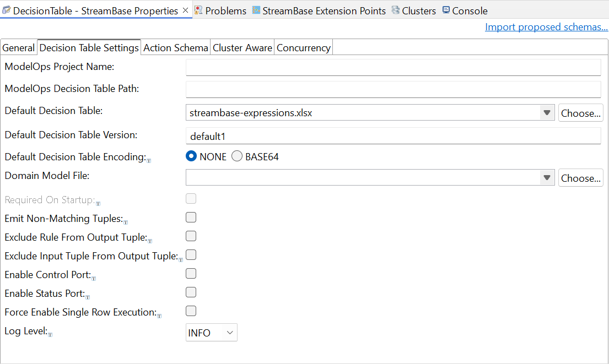Image resolution: width=609 pixels, height=364 pixels.
Task: Click info icon beside Enable Control Port
Action: (x=94, y=279)
